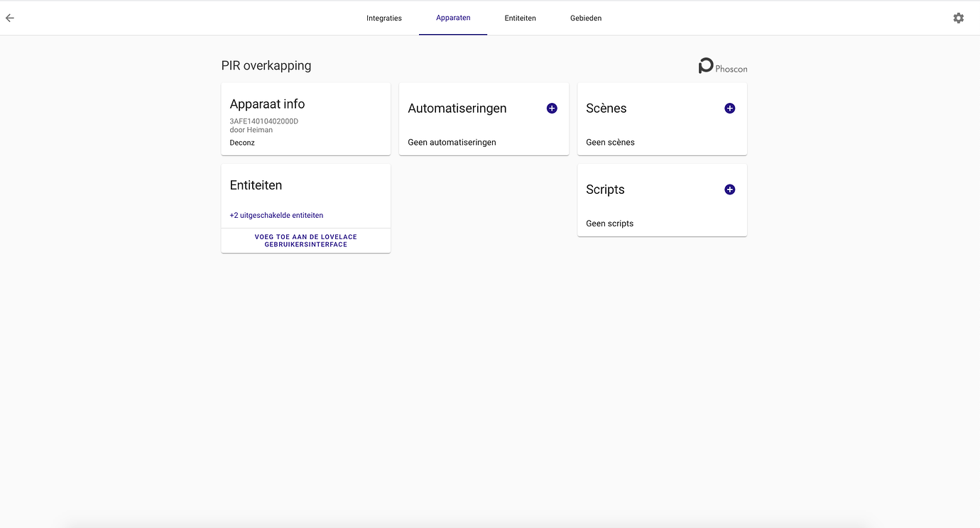This screenshot has width=980, height=528.
Task: Click the Geen scripts text
Action: 609,223
